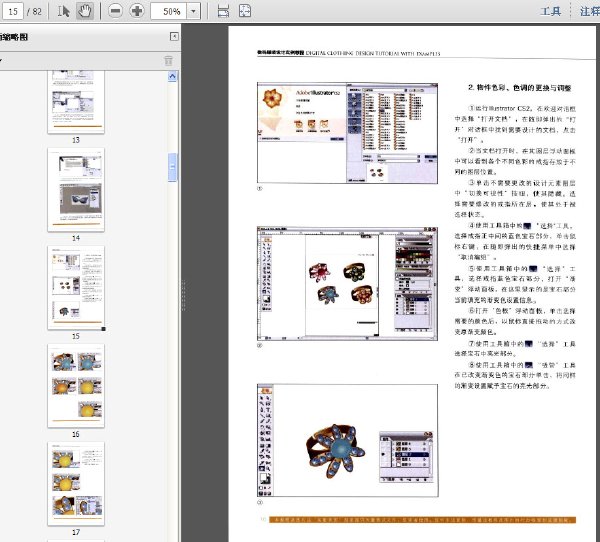Click the orange footer bar on page

tap(422, 520)
